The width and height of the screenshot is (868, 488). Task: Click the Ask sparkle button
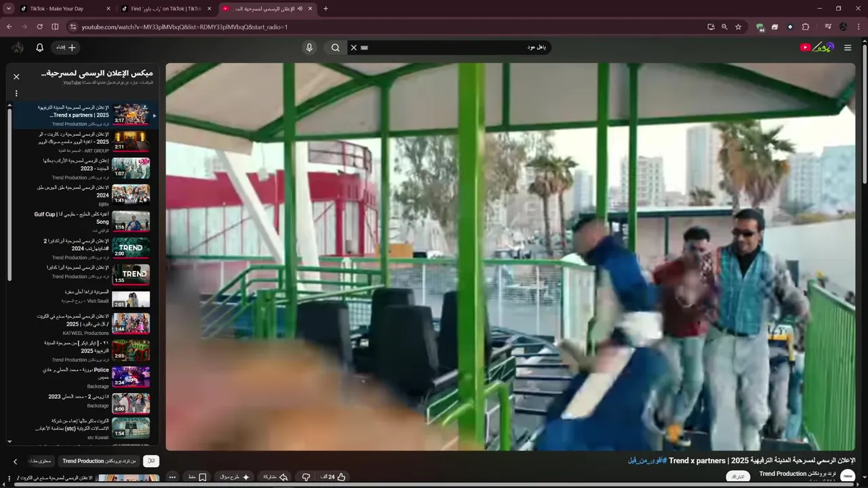pos(235,477)
